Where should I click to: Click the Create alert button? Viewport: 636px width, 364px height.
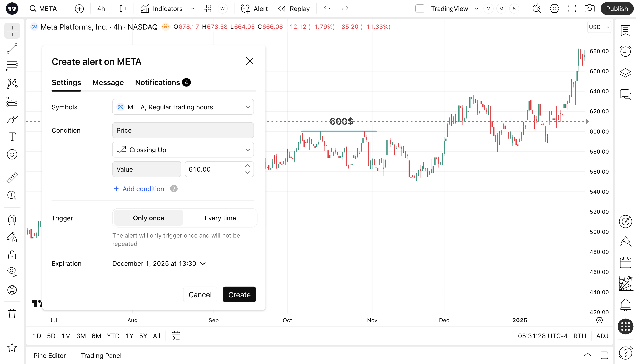[239, 295]
